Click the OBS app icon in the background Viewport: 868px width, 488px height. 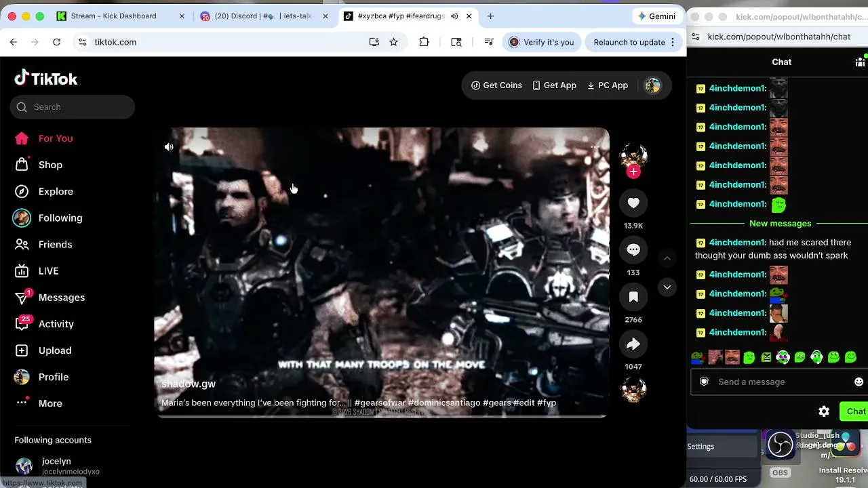780,445
